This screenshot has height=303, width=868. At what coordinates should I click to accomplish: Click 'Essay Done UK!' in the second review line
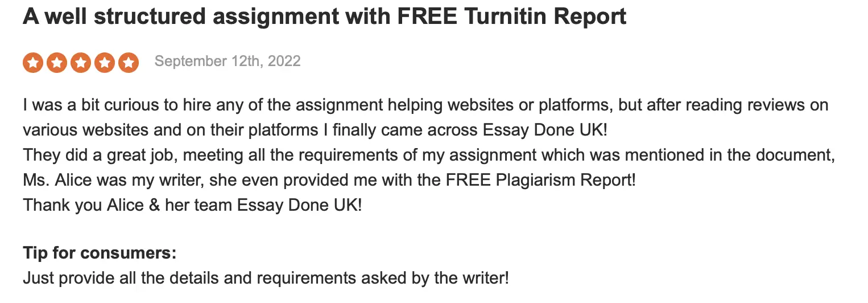pos(545,130)
